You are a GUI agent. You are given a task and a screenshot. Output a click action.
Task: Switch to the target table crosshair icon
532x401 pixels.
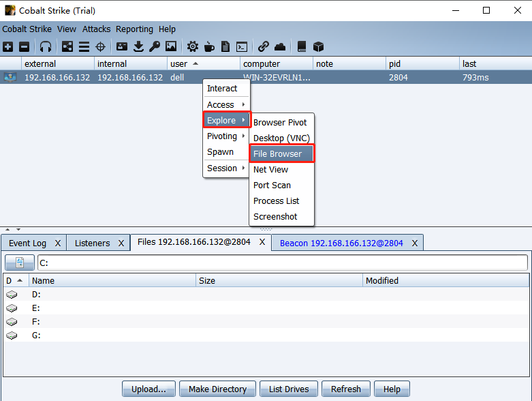(x=101, y=46)
